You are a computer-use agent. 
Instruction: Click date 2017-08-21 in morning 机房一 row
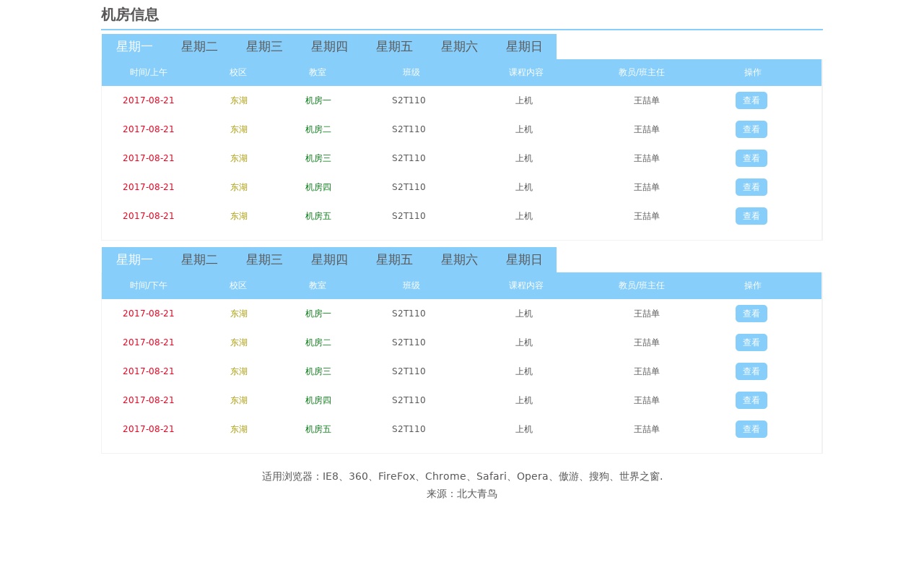(x=149, y=100)
